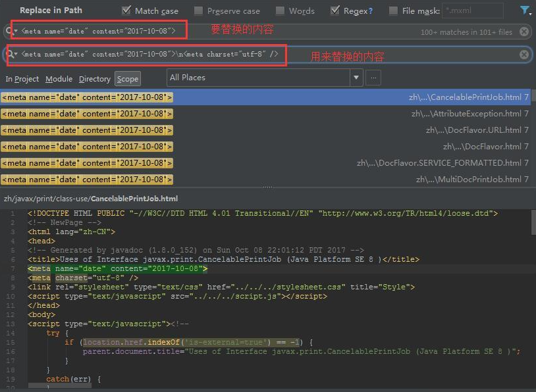Click the stylesheet link line in preview
This screenshot has height=392, width=536.
tap(221, 287)
